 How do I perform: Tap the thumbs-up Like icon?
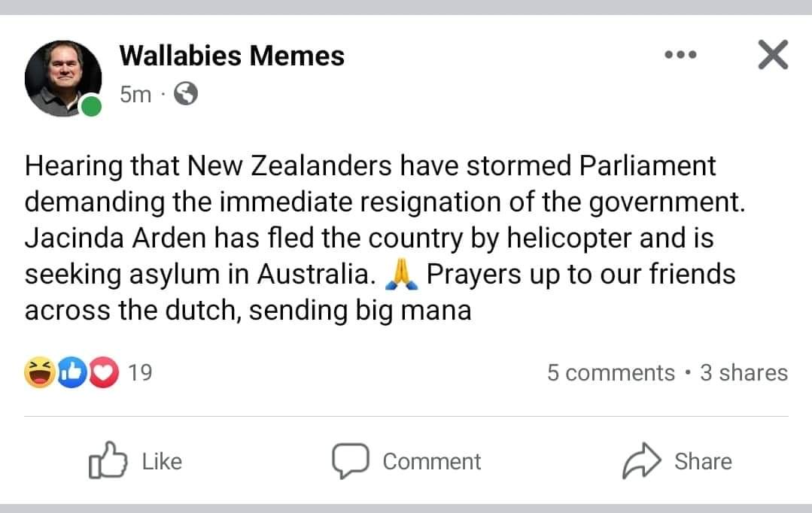coord(106,460)
